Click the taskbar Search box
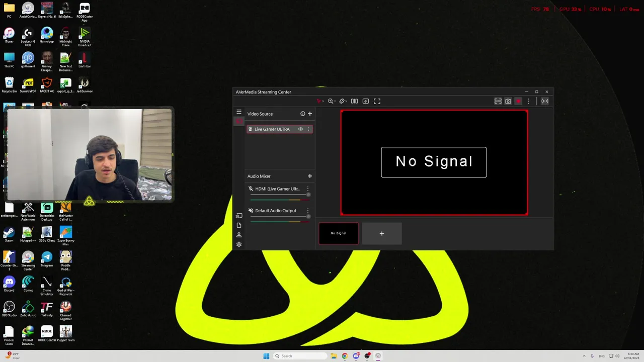Screen dimensions: 644x362 [300, 356]
